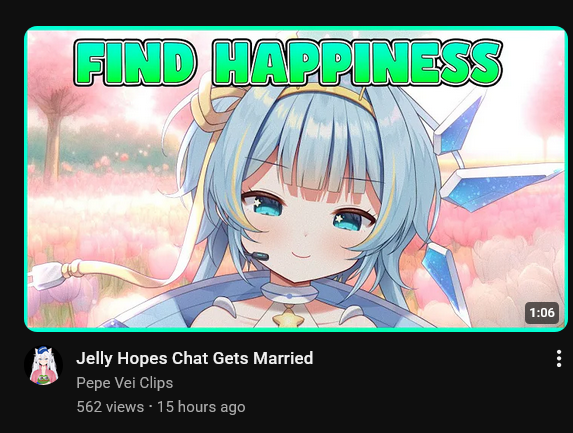Click the Pepe Vei Clips channel avatar

point(43,365)
